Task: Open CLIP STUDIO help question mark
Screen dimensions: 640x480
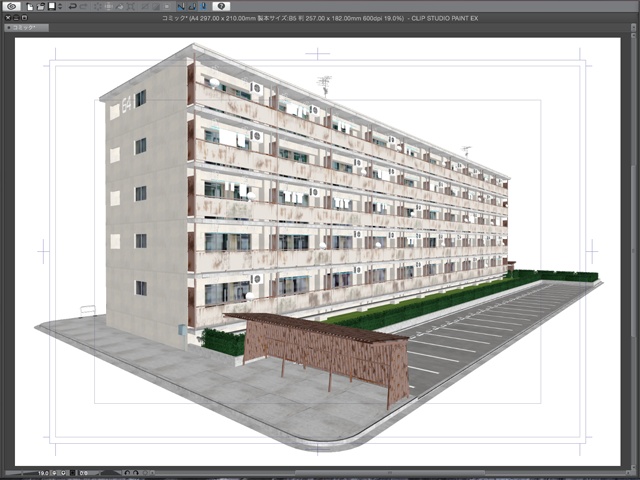Action: tap(221, 6)
